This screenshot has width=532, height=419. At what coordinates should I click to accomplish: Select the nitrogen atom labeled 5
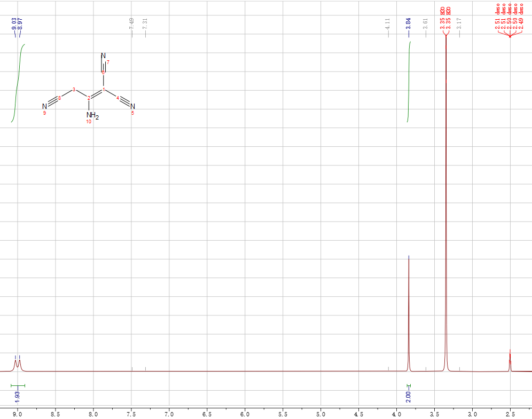pyautogui.click(x=132, y=106)
